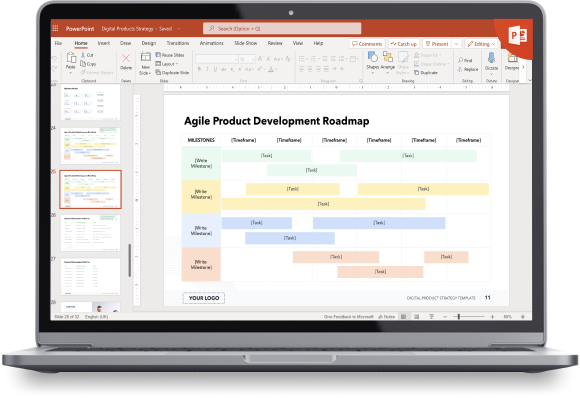The image size is (580, 398).
Task: Open the Paste options arrow
Action: 71,73
